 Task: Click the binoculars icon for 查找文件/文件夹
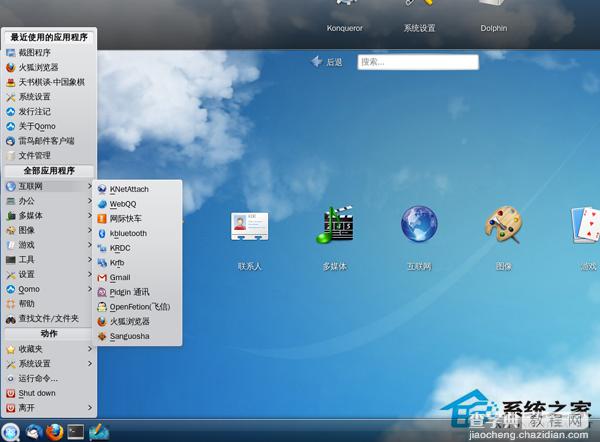11,319
